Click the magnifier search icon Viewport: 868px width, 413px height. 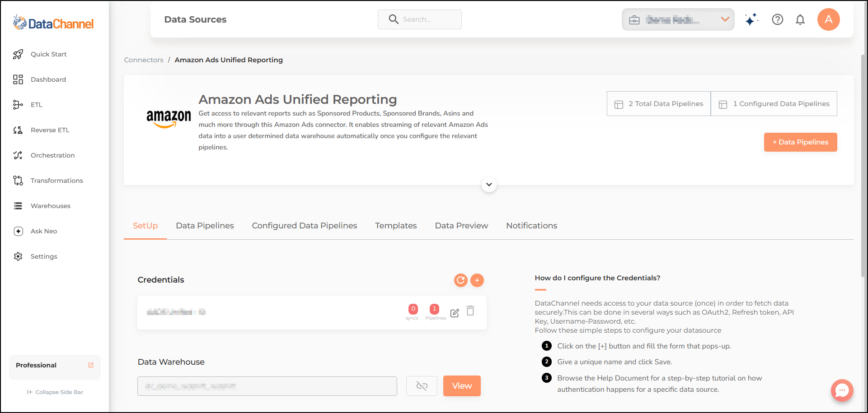click(x=394, y=19)
